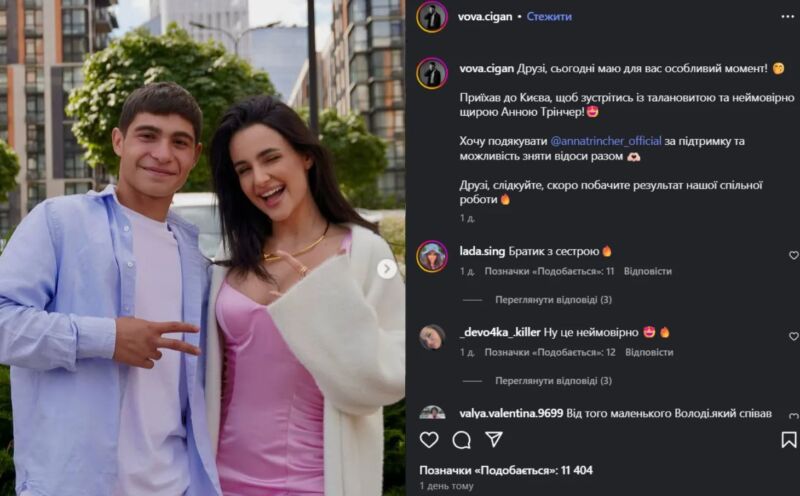The height and width of the screenshot is (496, 800).
Task: Advance to the next photo arrow
Action: 387,268
